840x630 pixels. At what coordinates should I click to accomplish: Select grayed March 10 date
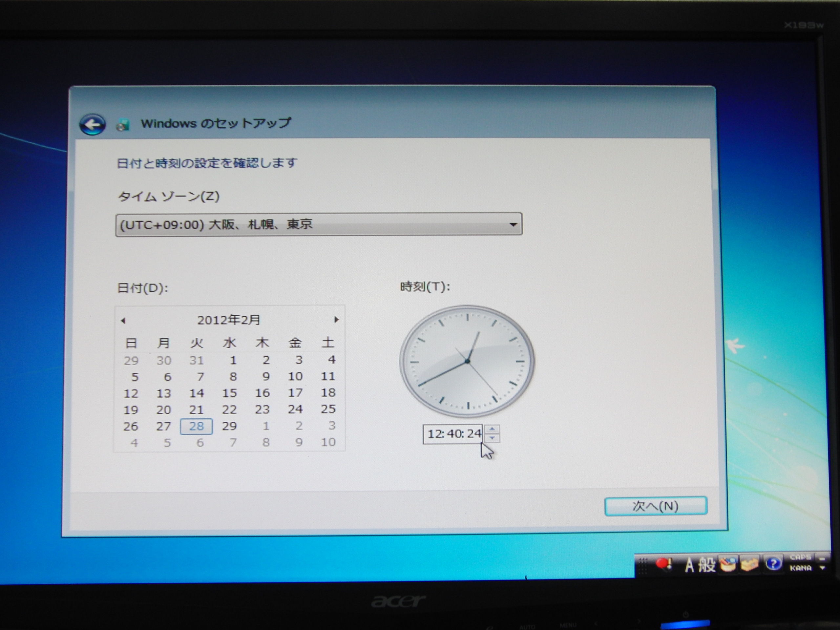click(328, 442)
